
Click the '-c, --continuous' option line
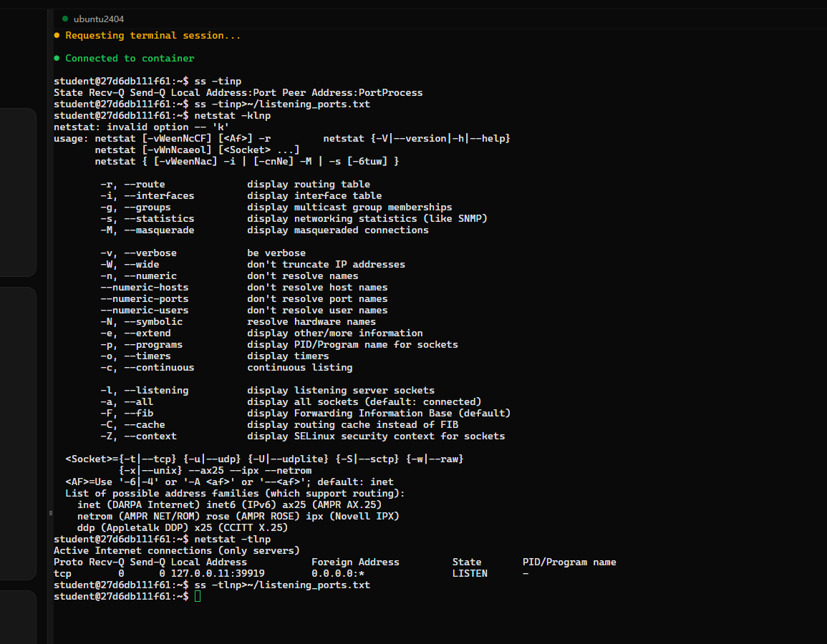(226, 367)
